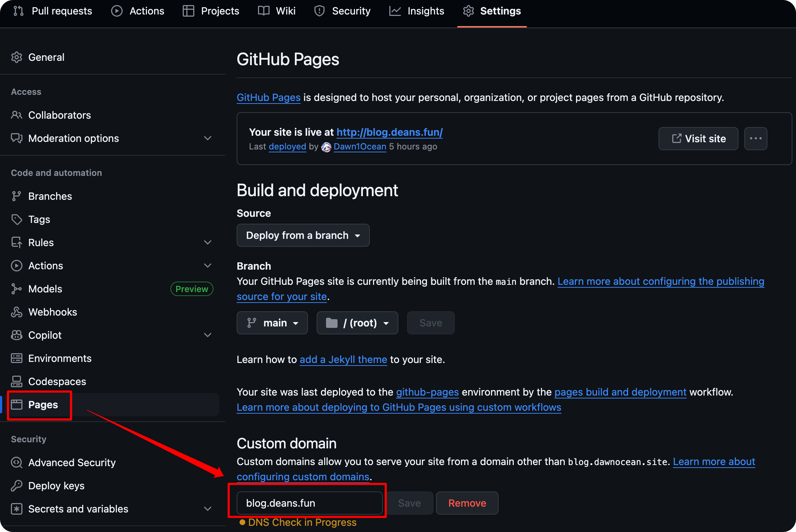Select the Actions play icon in top navigation
Viewport: 796px width, 532px height.
pos(117,11)
